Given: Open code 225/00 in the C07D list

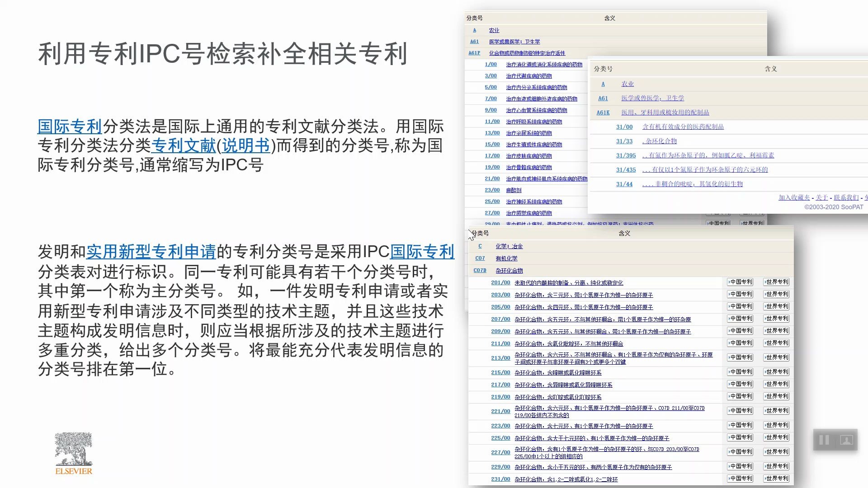Looking at the screenshot, I should click(x=500, y=438).
